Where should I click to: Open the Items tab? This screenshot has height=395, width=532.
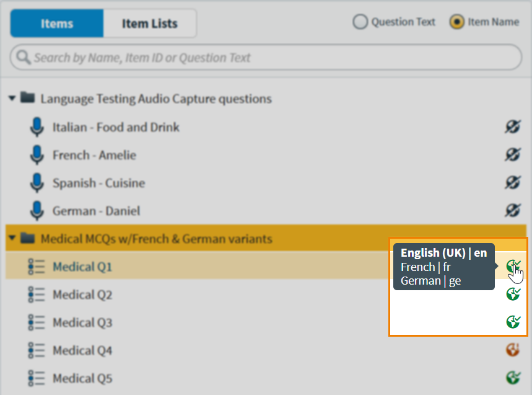tap(57, 24)
